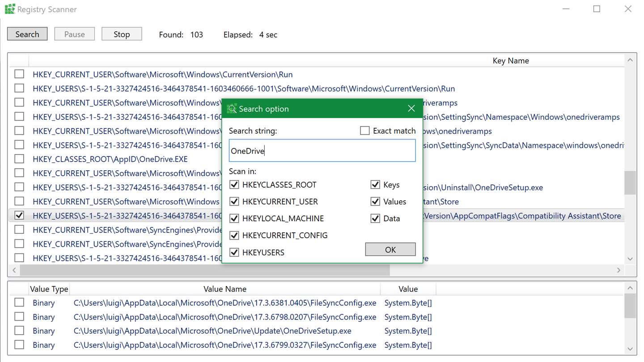Click the key list vertical scrollbar thumb
644x362 pixels.
(x=630, y=182)
